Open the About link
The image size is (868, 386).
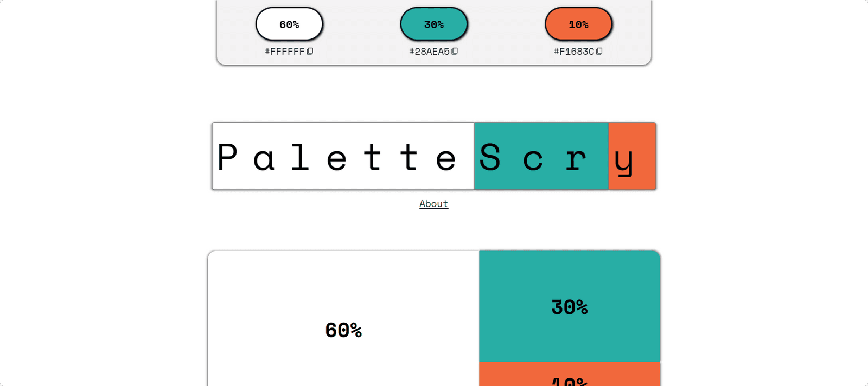coord(433,204)
